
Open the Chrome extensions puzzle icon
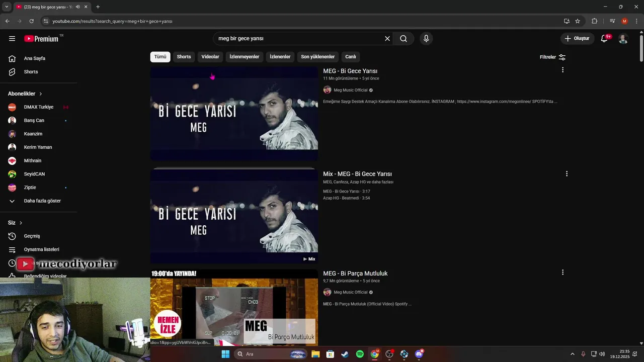[x=595, y=21]
